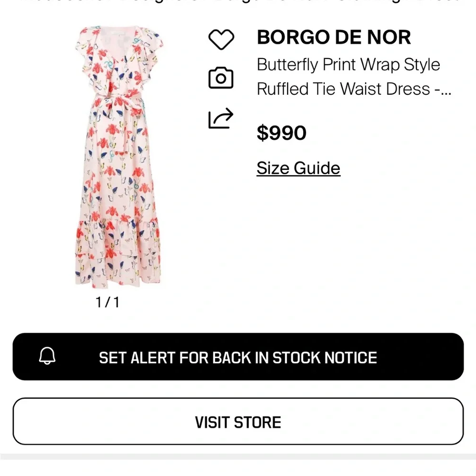Click the Butterfly Print Wrap Style description line
Viewport: 476px width, 476px height.
348,65
